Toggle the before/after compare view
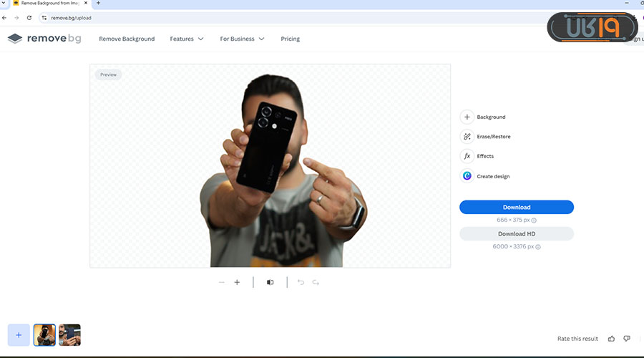 pyautogui.click(x=270, y=282)
